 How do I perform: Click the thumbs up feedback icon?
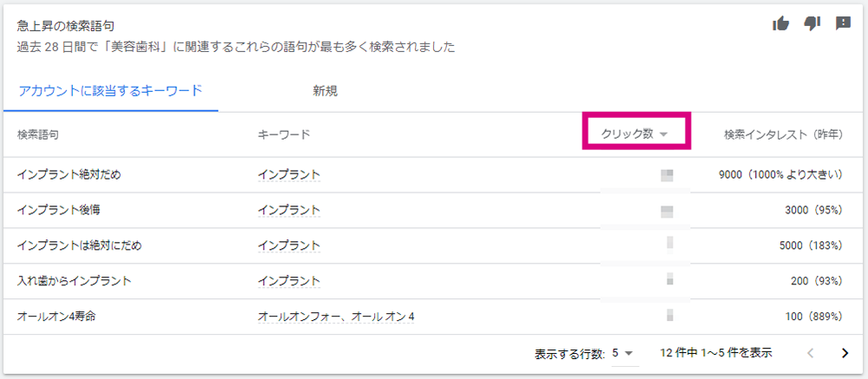point(780,23)
